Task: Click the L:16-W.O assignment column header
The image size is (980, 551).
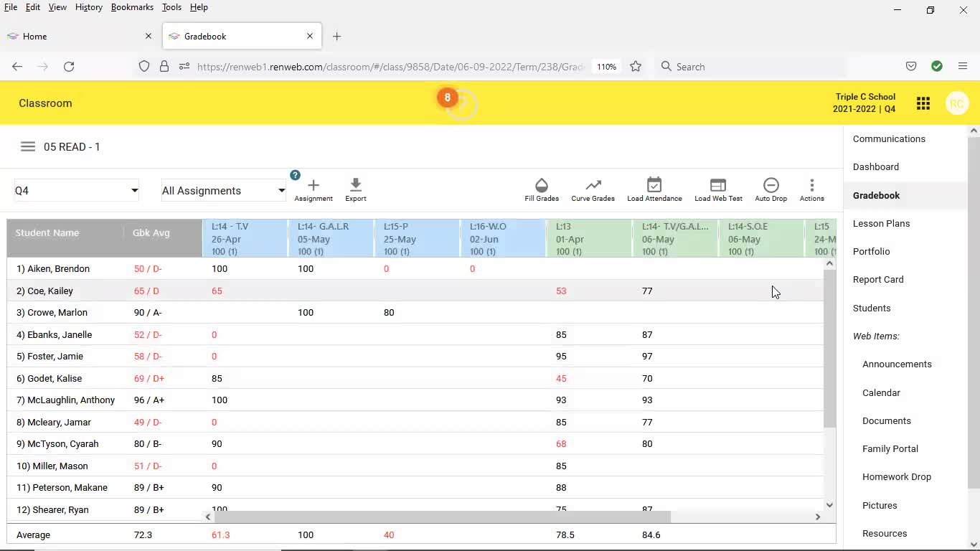Action: click(x=503, y=238)
